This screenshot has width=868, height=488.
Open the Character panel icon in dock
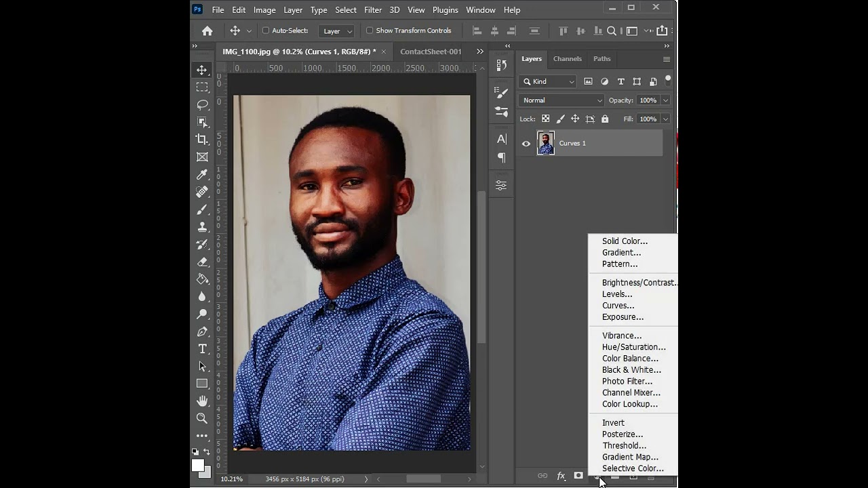point(502,139)
